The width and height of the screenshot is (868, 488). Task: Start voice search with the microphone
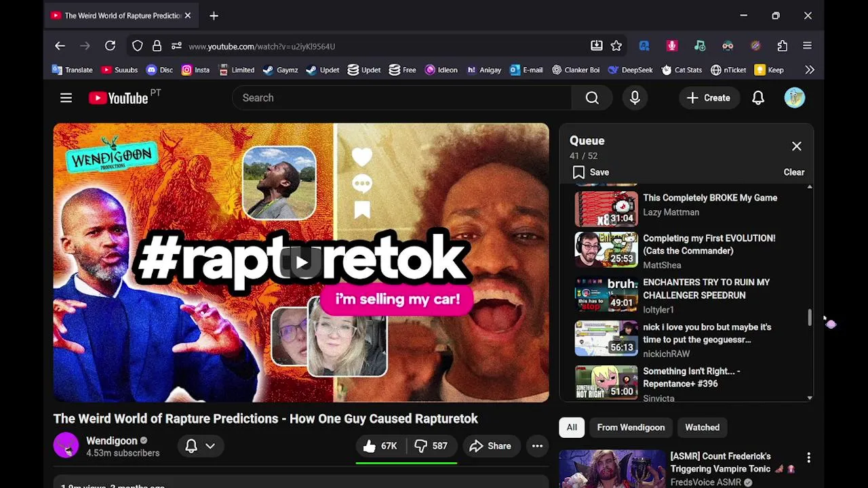635,98
